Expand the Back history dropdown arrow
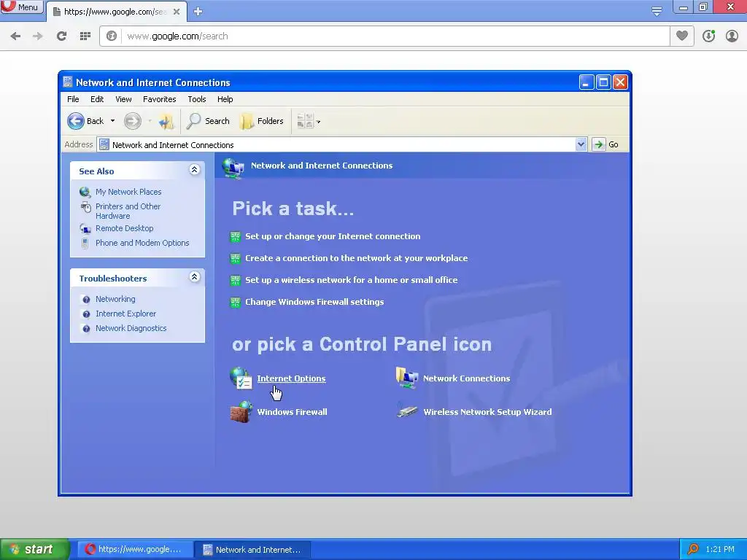This screenshot has height=560, width=747. click(x=112, y=121)
